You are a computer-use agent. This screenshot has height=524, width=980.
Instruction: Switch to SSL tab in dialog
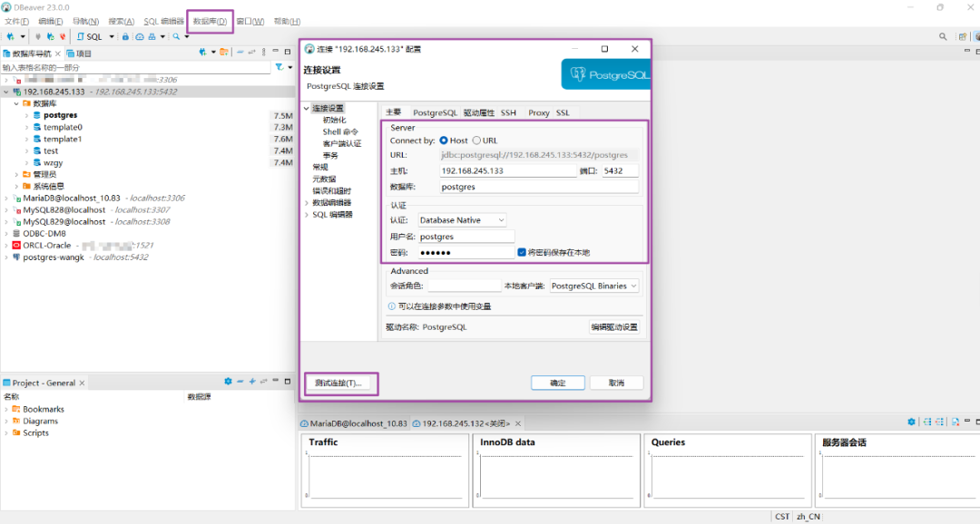pyautogui.click(x=563, y=112)
